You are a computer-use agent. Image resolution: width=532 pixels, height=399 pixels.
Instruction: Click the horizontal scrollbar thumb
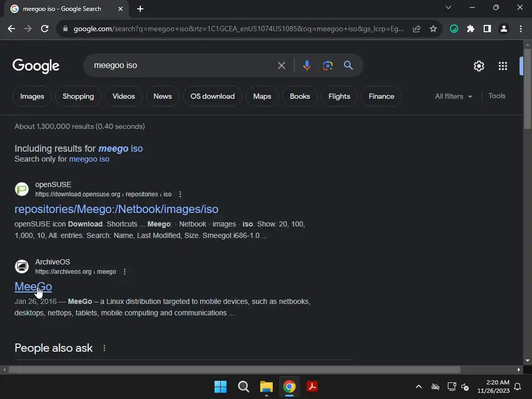tap(234, 369)
